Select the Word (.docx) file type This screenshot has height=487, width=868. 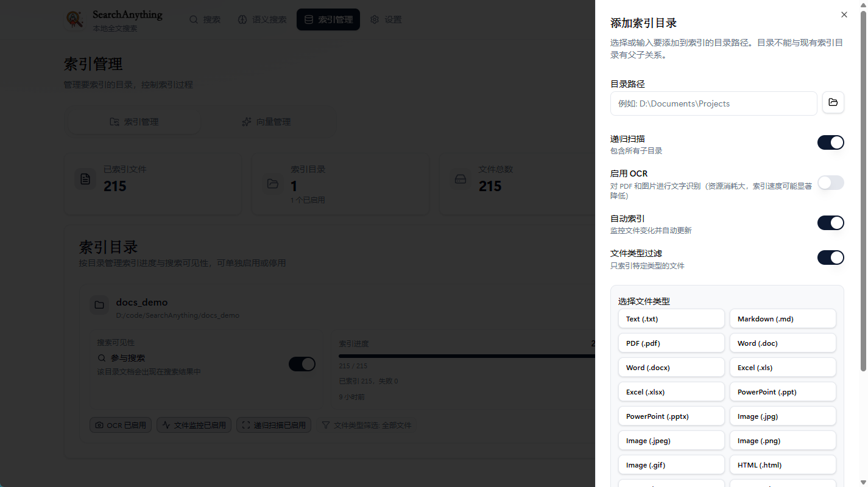pyautogui.click(x=671, y=368)
